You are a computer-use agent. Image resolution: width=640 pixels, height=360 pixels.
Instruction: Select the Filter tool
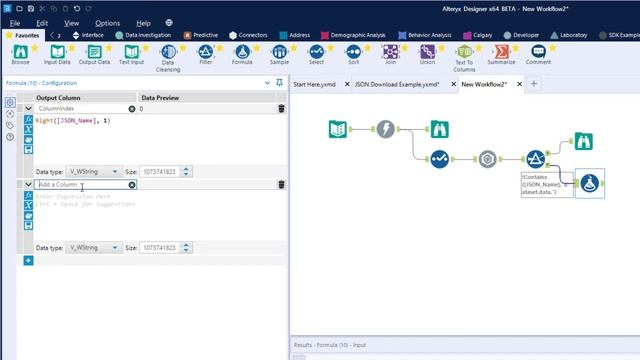205,55
